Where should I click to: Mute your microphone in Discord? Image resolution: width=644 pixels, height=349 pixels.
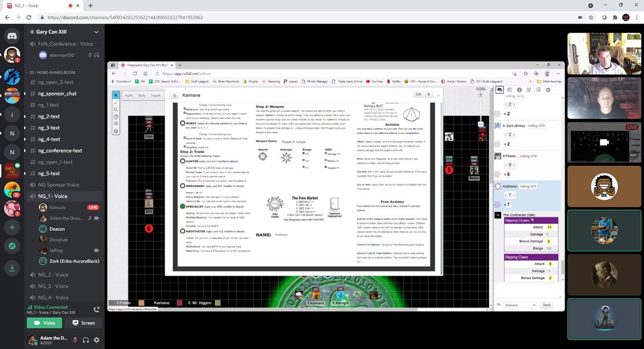(75, 340)
